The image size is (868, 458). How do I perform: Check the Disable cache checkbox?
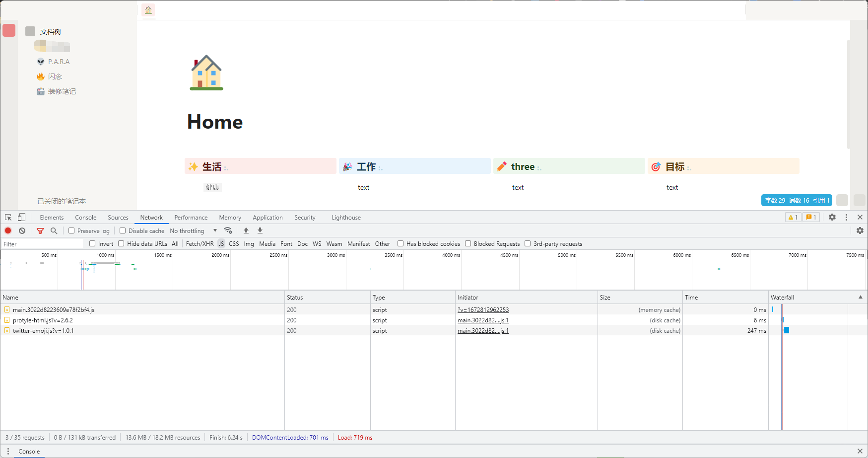pos(123,231)
